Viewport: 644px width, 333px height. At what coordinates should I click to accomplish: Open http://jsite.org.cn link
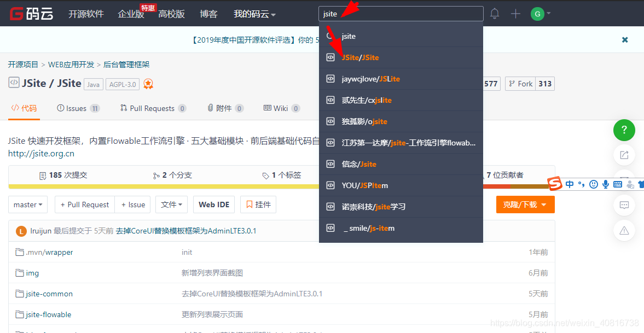tap(41, 154)
